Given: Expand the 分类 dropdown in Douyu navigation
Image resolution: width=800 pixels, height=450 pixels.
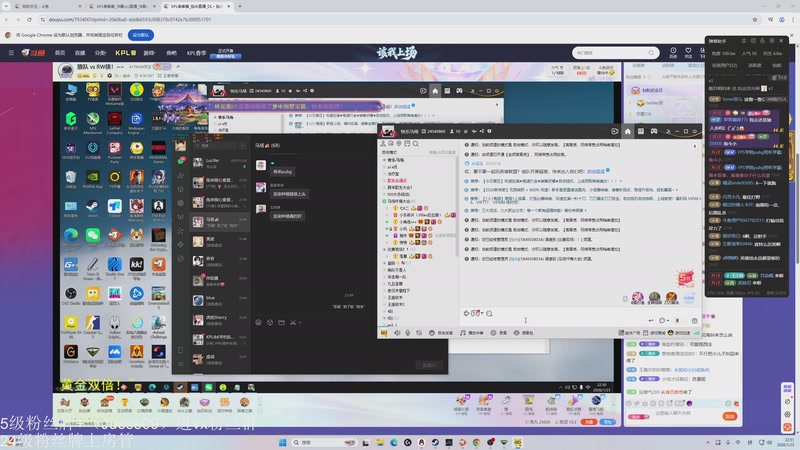Looking at the screenshot, I should coord(101,53).
